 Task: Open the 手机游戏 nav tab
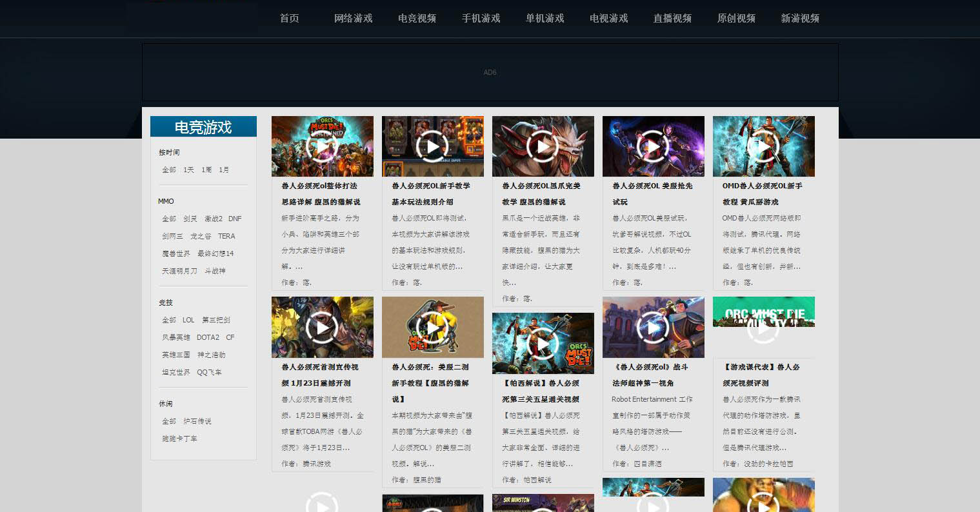(x=481, y=18)
